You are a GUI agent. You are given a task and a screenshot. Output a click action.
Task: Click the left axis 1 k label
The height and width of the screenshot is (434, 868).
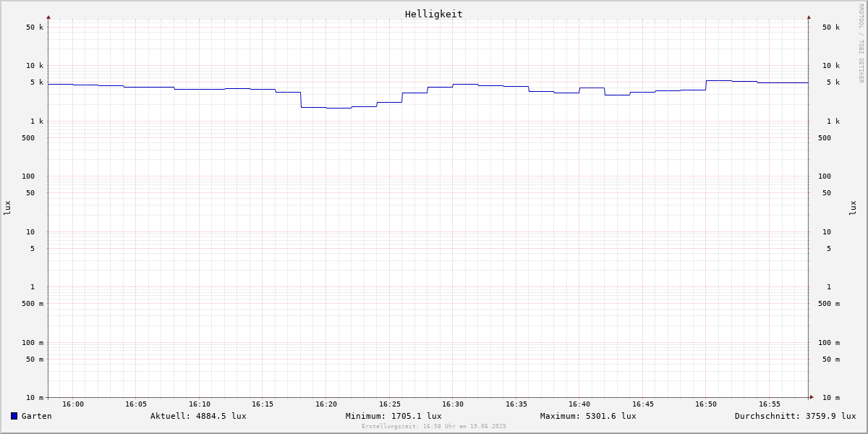click(37, 122)
